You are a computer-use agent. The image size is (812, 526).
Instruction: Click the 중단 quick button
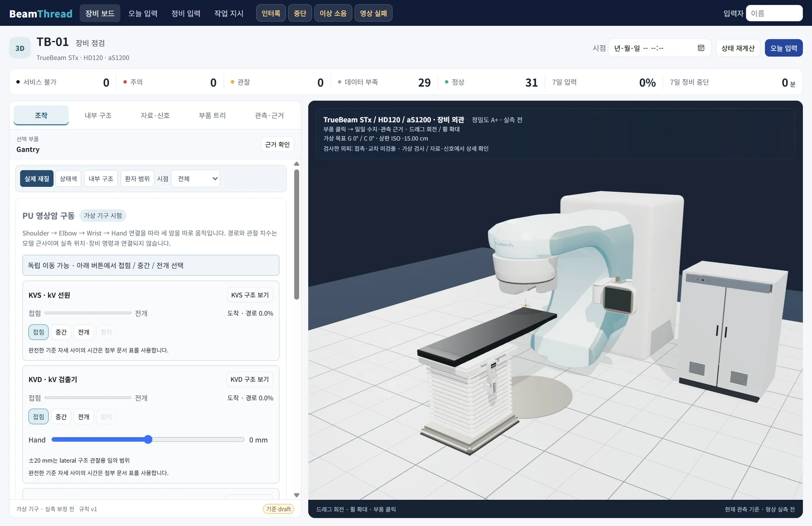point(300,13)
